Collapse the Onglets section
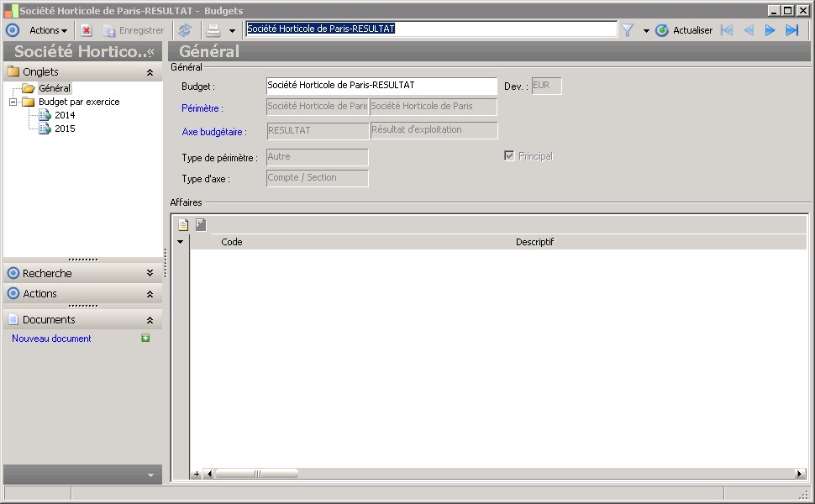This screenshot has height=504, width=815. (150, 72)
